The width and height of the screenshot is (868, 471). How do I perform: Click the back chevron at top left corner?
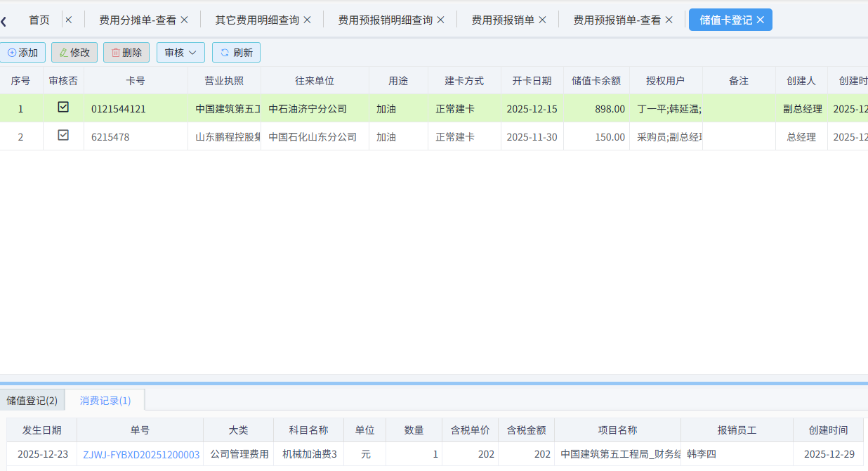coord(5,21)
